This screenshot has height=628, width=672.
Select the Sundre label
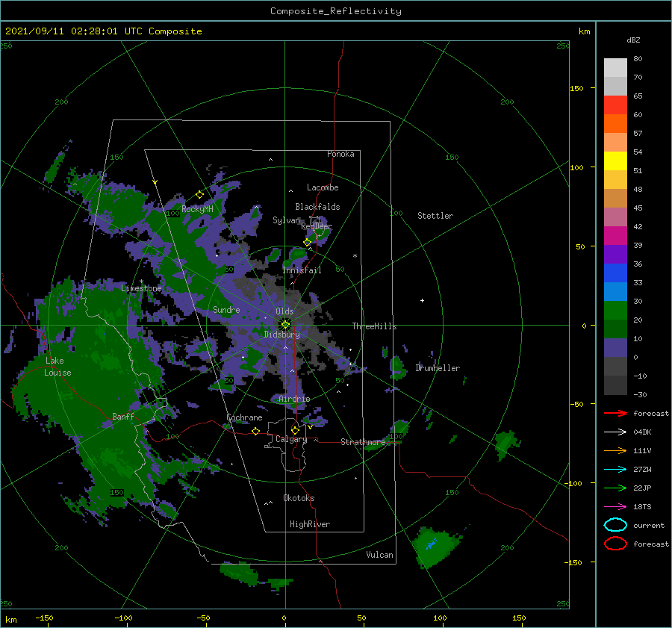pos(226,309)
